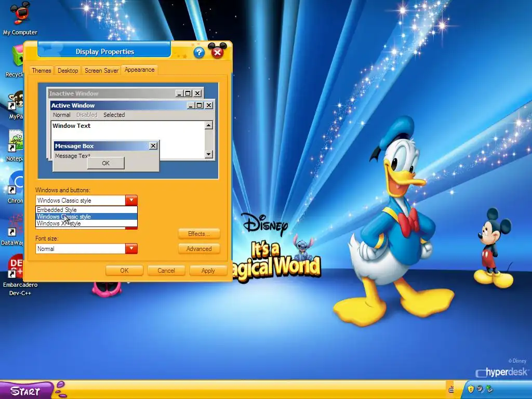
Task: Click the on-screen keyboard taskbar icon
Action: click(x=451, y=390)
